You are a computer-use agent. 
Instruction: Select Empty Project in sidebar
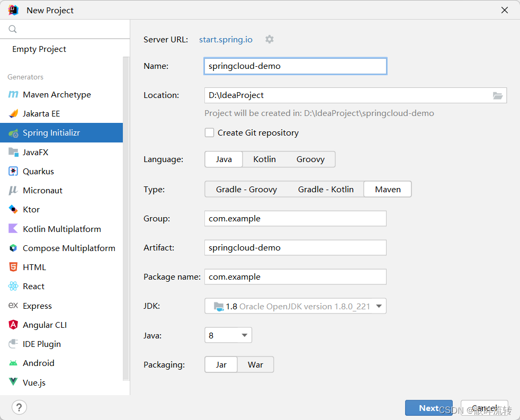[x=39, y=49]
